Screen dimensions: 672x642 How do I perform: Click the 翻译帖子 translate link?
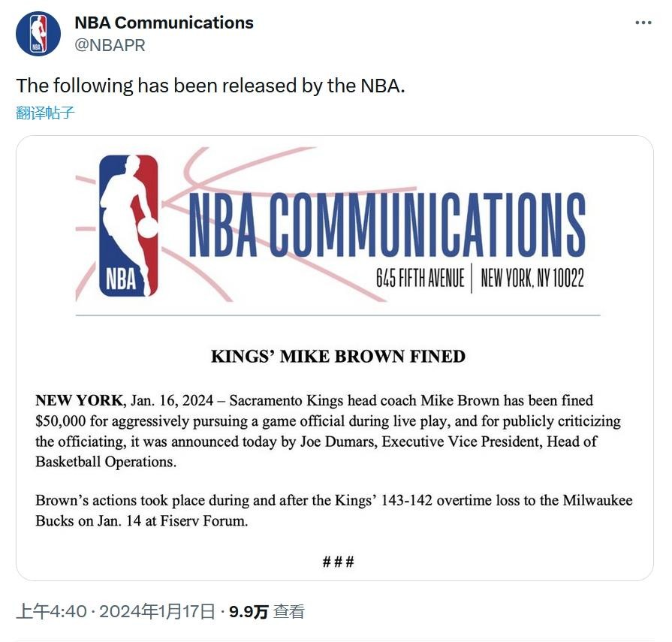click(46, 113)
